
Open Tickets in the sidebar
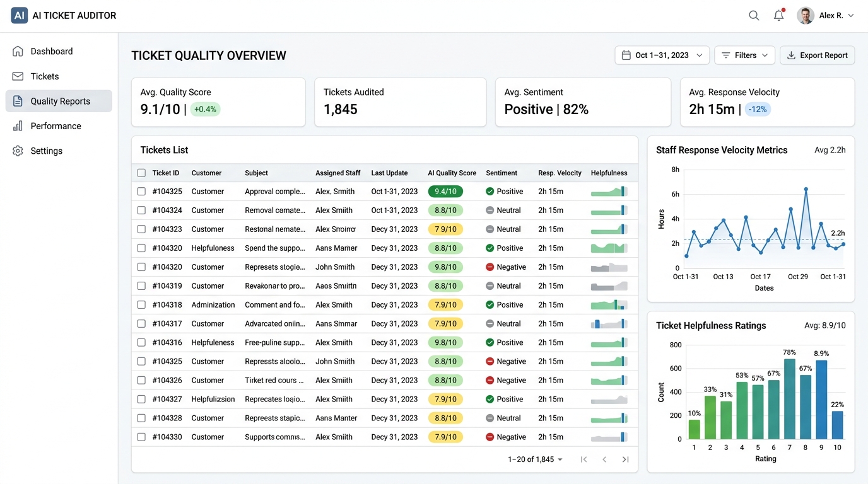point(59,76)
